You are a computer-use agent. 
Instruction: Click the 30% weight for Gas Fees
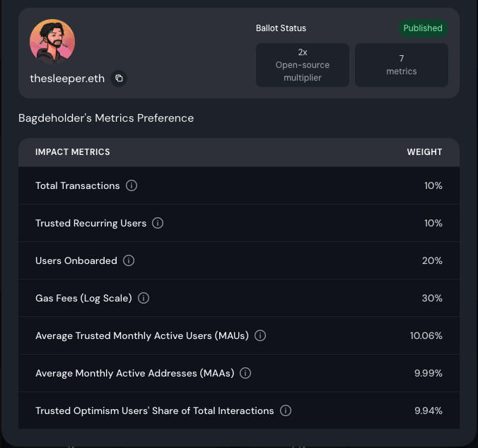(x=432, y=298)
